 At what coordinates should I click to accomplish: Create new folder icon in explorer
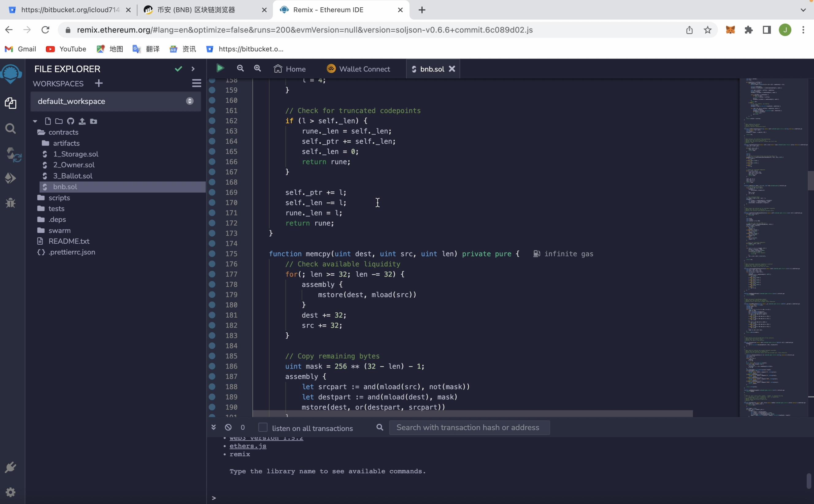[59, 121]
